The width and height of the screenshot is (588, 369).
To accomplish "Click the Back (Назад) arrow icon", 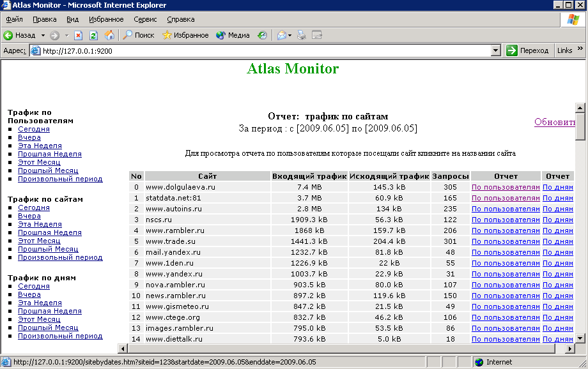I will coord(8,35).
